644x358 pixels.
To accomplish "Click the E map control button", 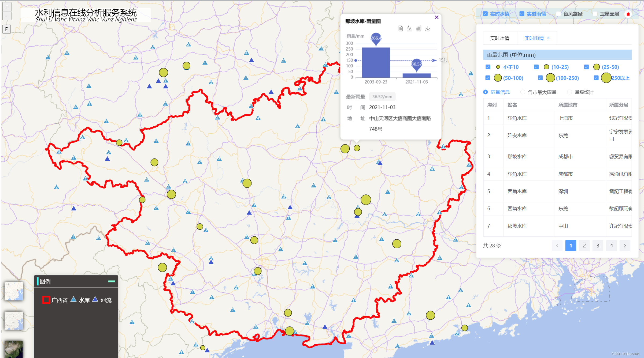I will [x=7, y=29].
